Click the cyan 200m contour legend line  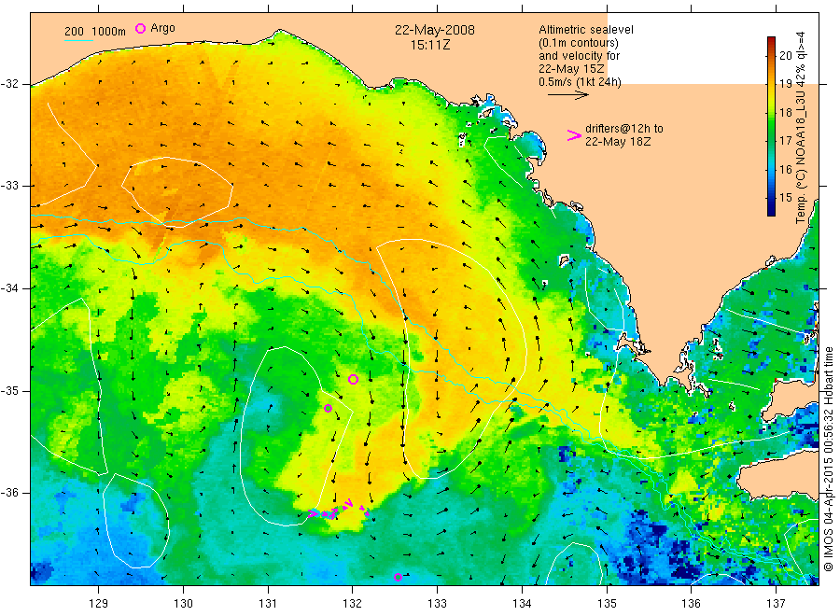point(78,40)
